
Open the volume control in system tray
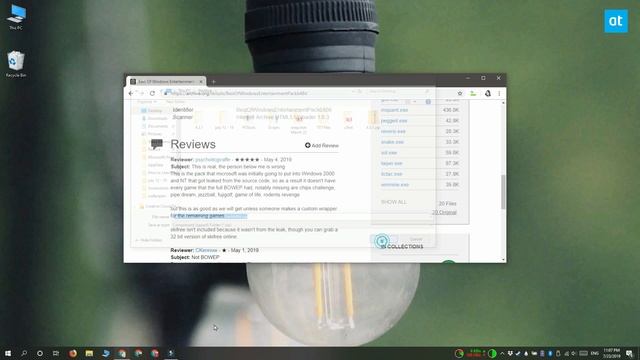point(574,353)
